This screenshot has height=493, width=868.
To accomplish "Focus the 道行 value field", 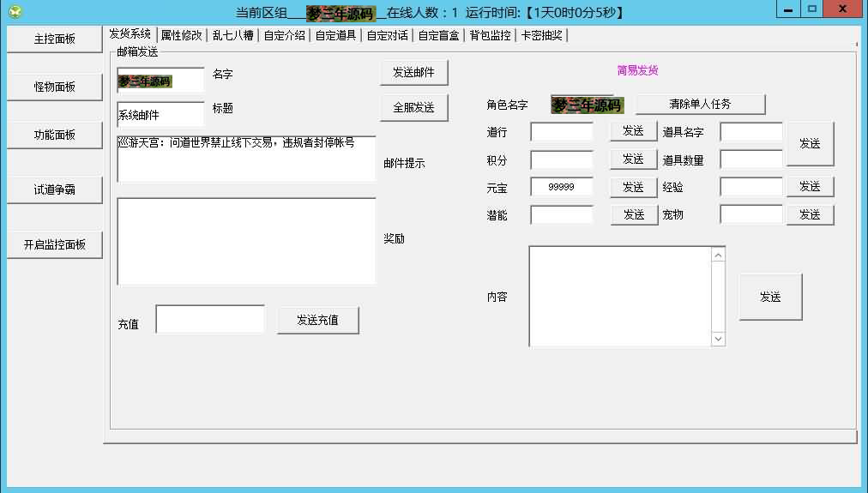I will tap(561, 132).
